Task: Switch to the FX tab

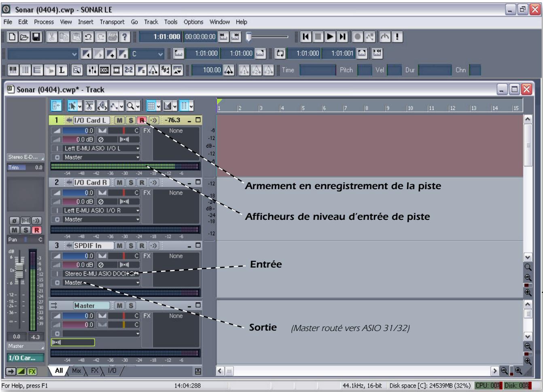Action: tap(95, 371)
